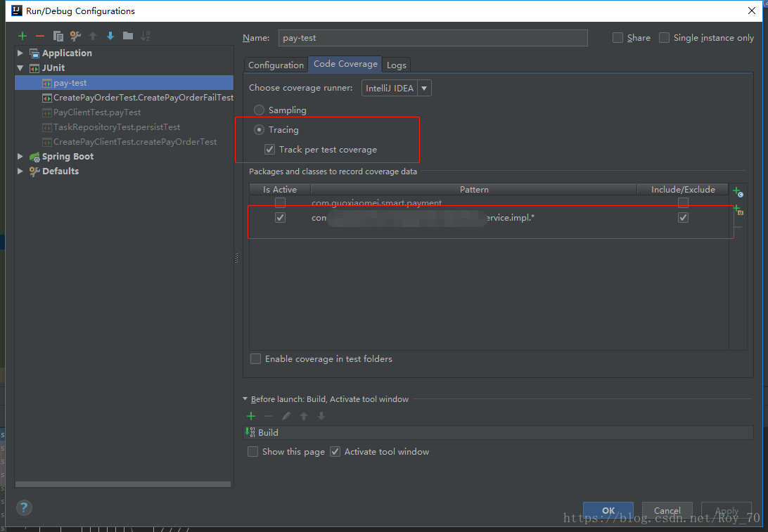Image resolution: width=768 pixels, height=532 pixels.
Task: Collapse the Before launch section
Action: (245, 399)
